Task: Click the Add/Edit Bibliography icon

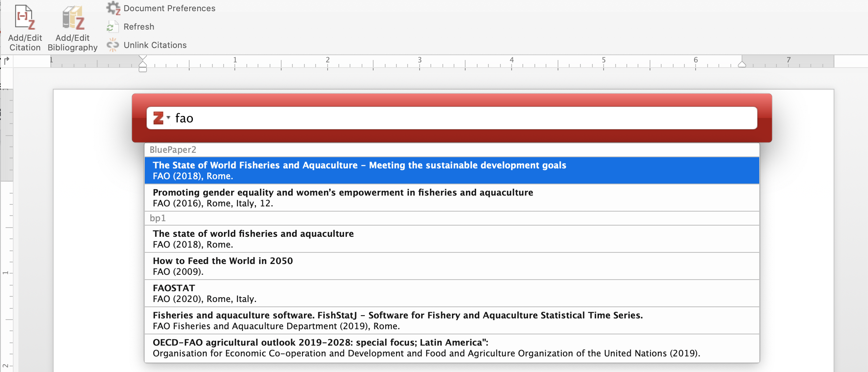Action: [73, 18]
